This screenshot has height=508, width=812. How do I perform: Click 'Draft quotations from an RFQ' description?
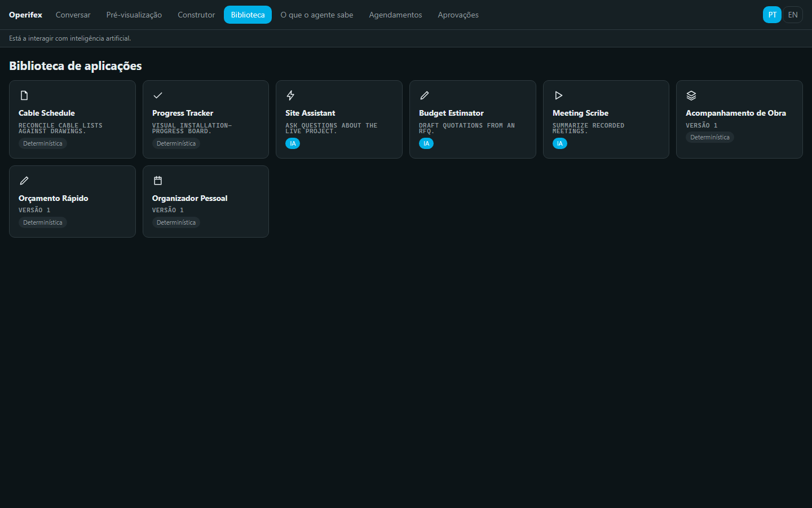[x=467, y=128]
